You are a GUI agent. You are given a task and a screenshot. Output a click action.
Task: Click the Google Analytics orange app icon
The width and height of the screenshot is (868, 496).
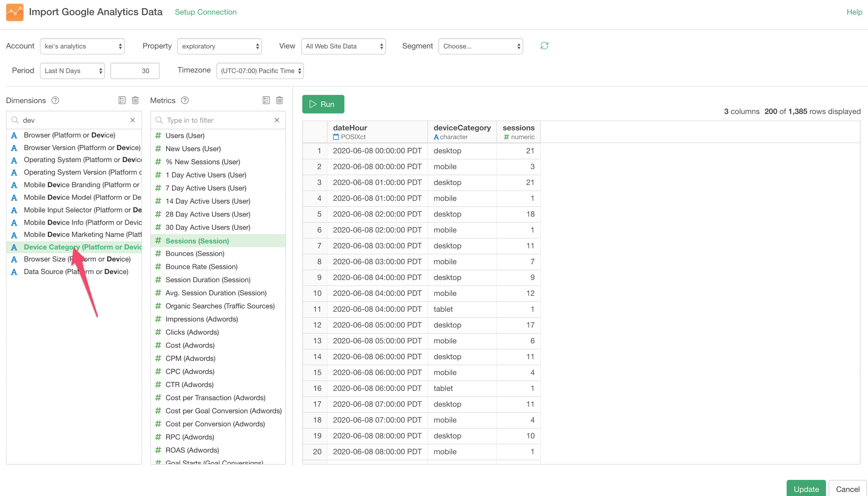click(x=15, y=12)
